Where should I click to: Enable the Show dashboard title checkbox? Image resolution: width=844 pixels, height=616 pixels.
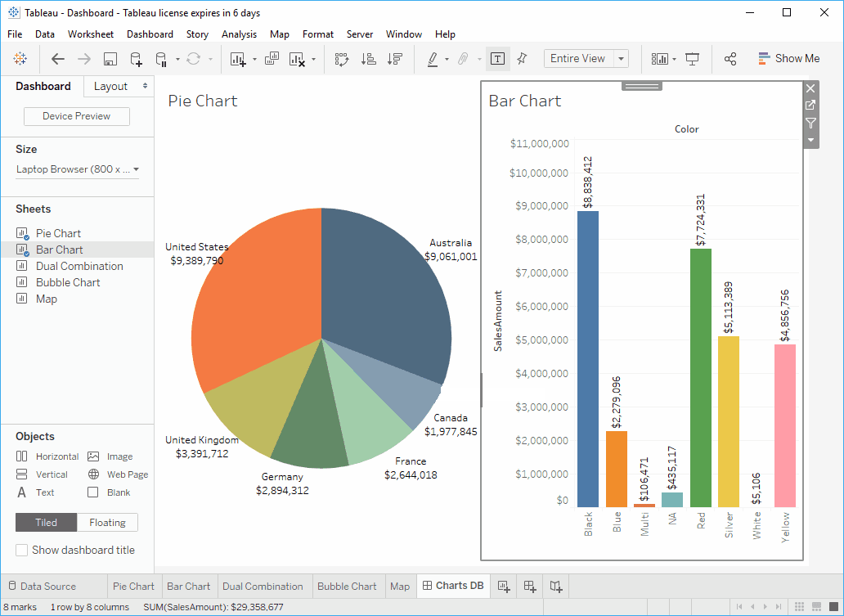(x=22, y=550)
